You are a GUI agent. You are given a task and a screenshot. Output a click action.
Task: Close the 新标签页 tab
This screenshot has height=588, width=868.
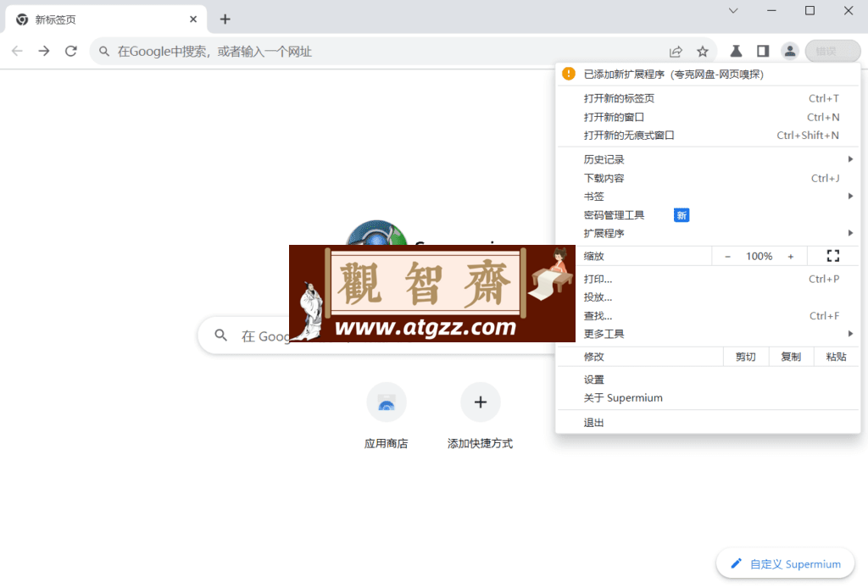click(x=193, y=19)
